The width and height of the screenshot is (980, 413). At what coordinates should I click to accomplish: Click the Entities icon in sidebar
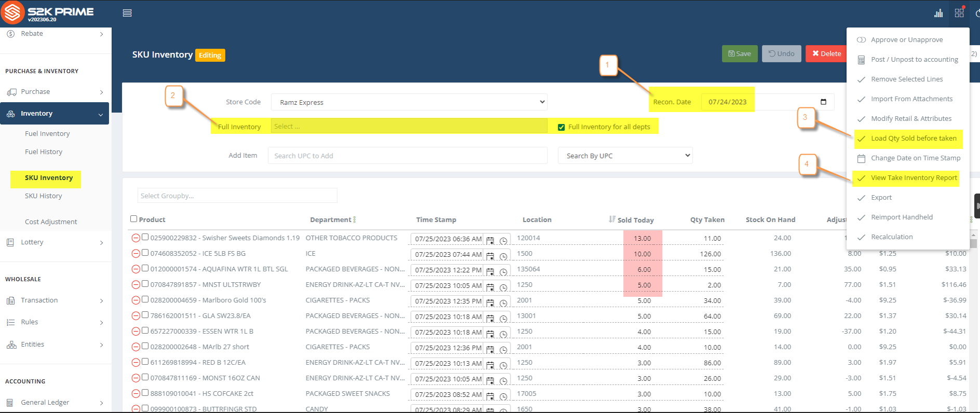(11, 345)
